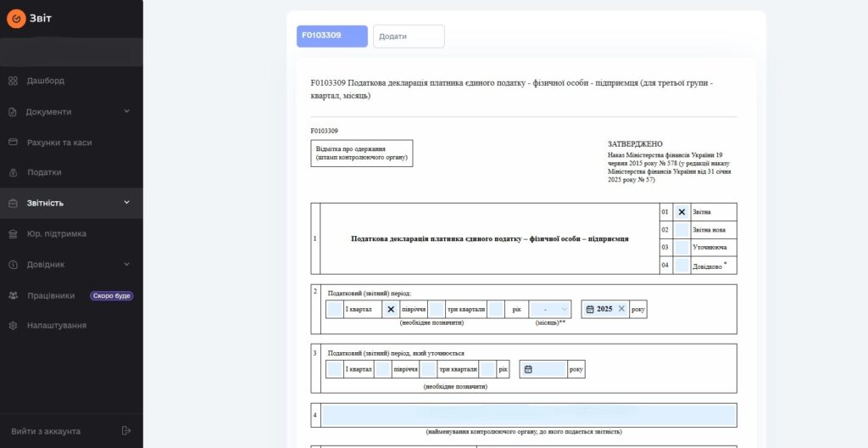Check три квартали box in section 3
Screen dimensions: 868x448
coord(428,369)
